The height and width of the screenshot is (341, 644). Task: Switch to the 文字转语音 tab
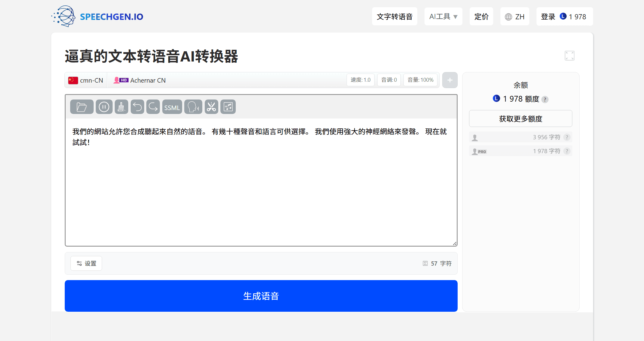pos(394,16)
